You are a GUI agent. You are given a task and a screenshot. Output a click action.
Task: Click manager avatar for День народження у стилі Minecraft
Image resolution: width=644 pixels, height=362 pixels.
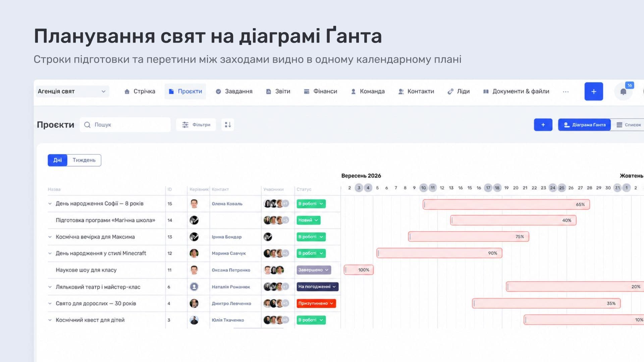(x=194, y=253)
